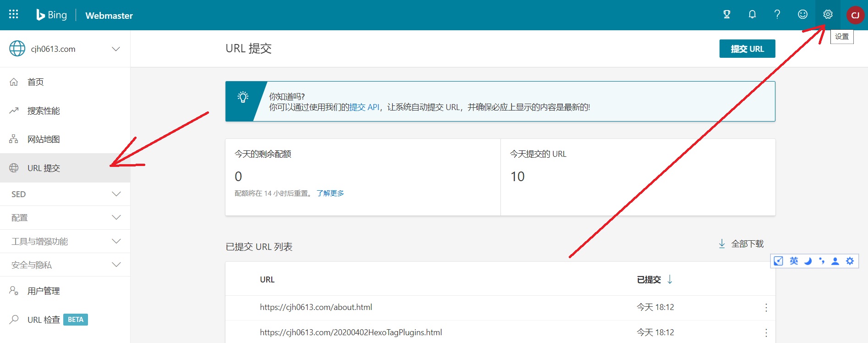Open more options for about.html row
868x343 pixels.
coord(766,308)
